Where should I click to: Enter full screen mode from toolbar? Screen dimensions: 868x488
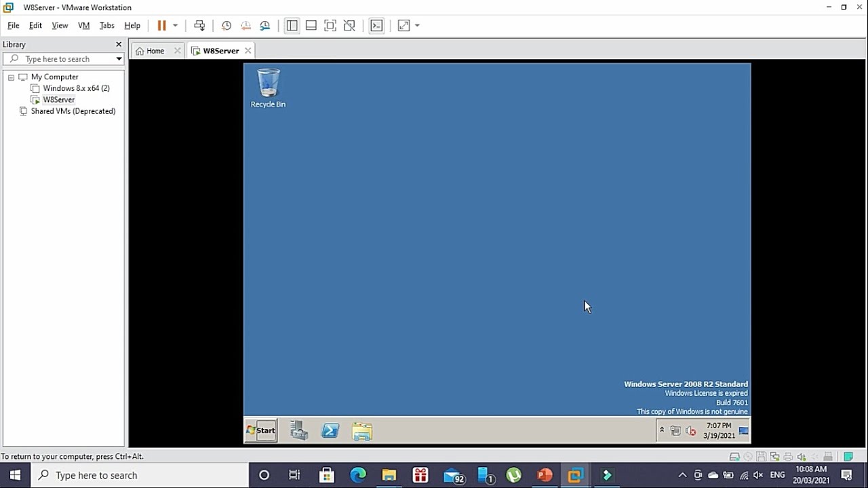[x=330, y=26]
